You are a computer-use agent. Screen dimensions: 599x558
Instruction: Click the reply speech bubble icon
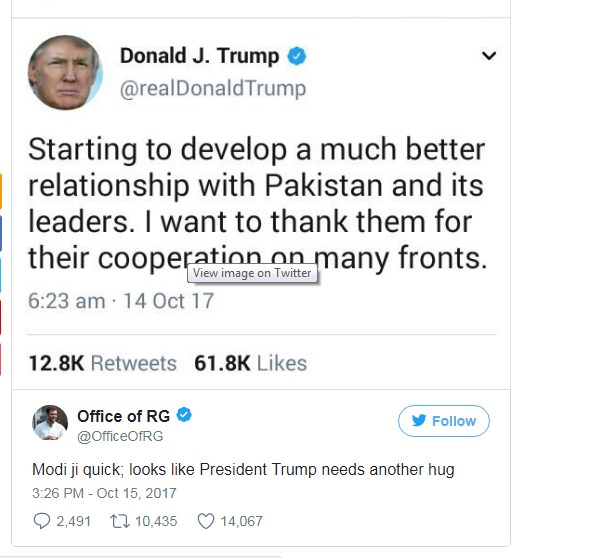pyautogui.click(x=42, y=521)
